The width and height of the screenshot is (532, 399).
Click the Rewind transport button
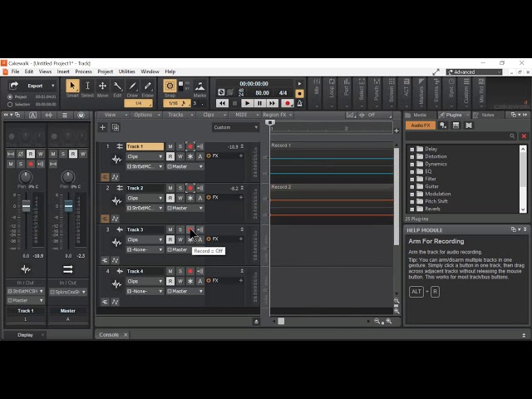click(222, 103)
